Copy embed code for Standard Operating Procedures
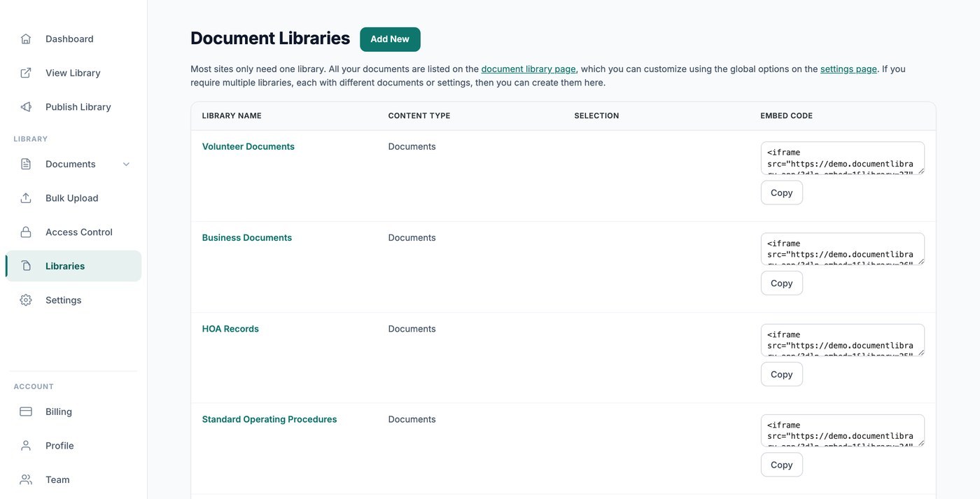Screen dimensions: 980x499 [x=781, y=465]
